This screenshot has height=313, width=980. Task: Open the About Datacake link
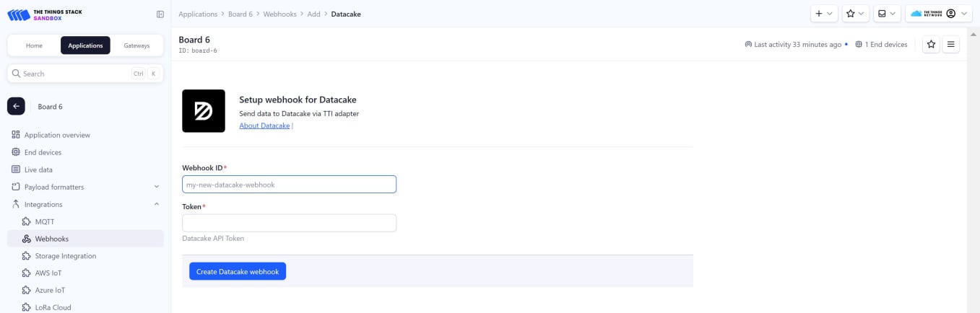pyautogui.click(x=264, y=125)
